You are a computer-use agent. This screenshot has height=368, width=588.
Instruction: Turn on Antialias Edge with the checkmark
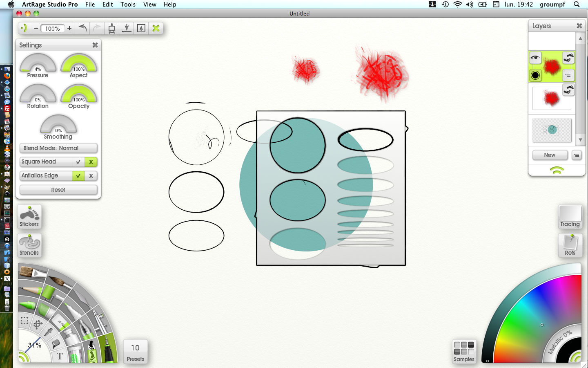(x=78, y=176)
